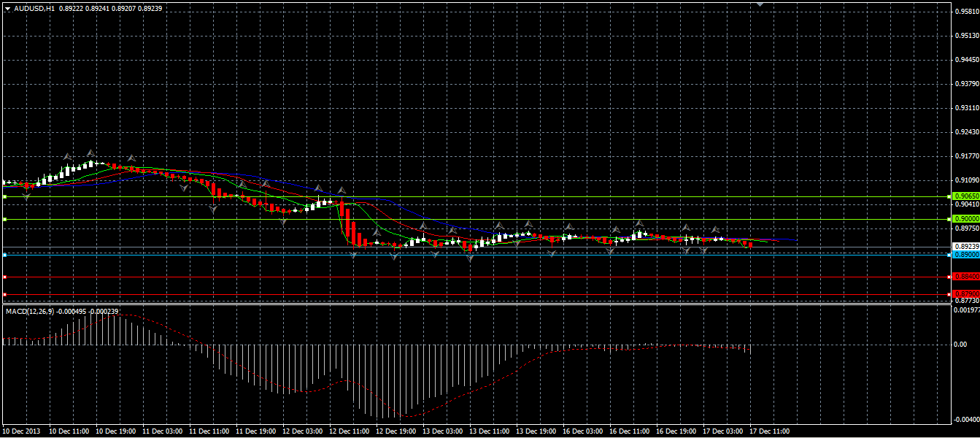The width and height of the screenshot is (980, 438).
Task: Click the green 0.90650 price level label
Action: (x=967, y=196)
